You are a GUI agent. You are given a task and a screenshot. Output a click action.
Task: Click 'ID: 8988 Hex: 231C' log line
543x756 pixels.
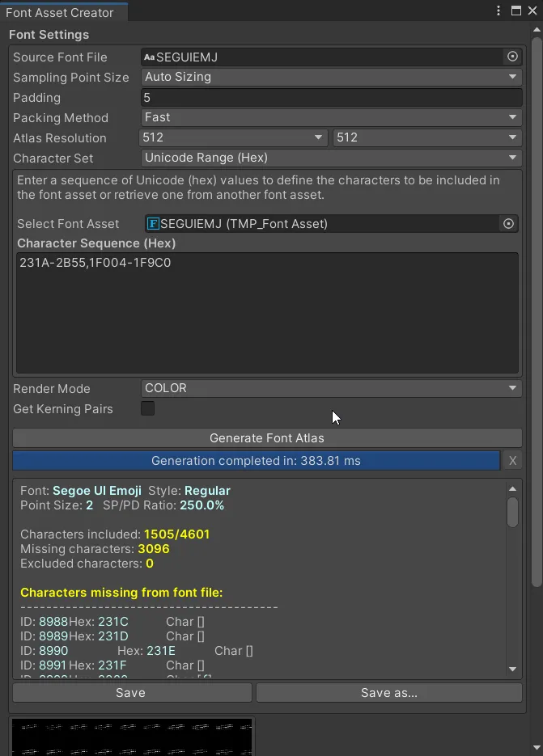pyautogui.click(x=112, y=622)
